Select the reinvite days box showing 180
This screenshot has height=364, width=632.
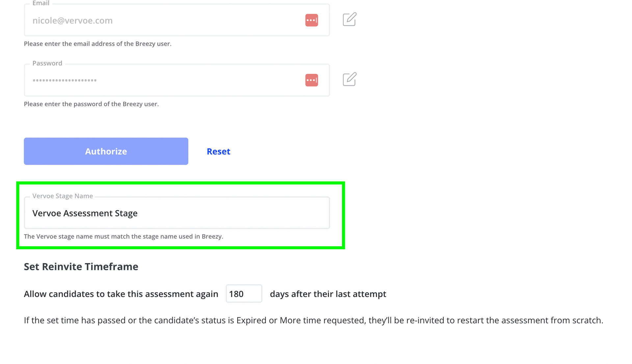pyautogui.click(x=244, y=294)
